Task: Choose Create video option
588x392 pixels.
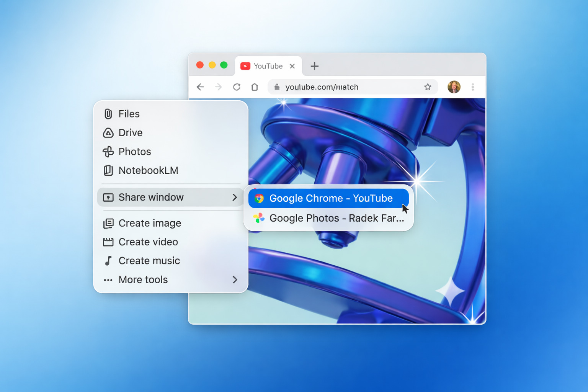Action: click(148, 242)
